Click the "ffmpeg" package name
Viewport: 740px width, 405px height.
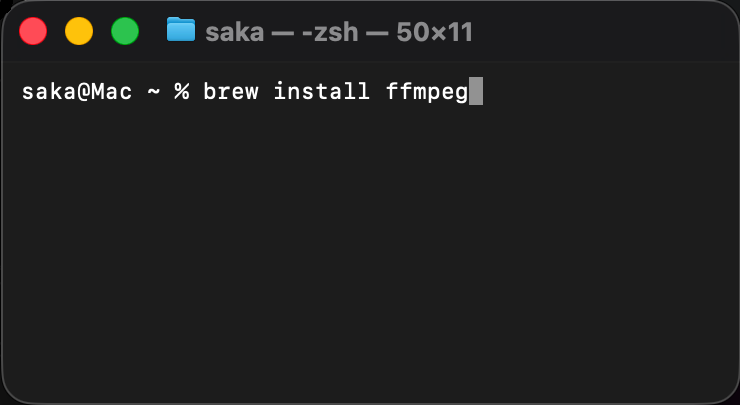[427, 92]
